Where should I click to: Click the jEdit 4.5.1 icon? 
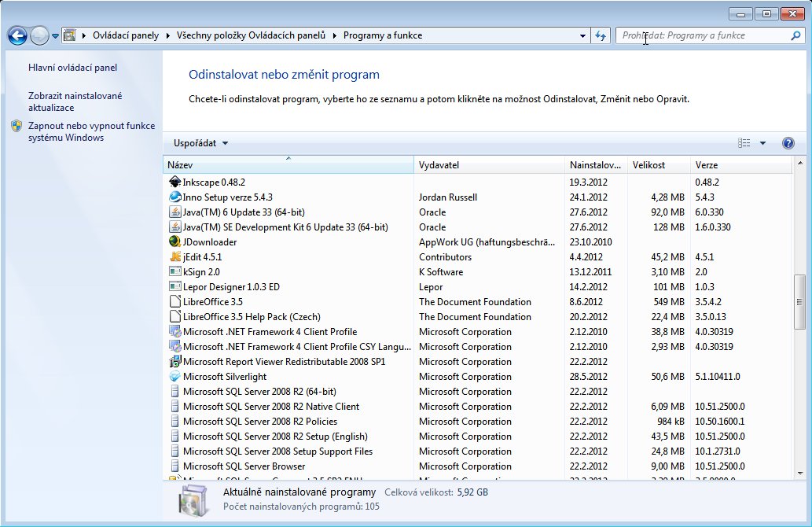(x=175, y=257)
